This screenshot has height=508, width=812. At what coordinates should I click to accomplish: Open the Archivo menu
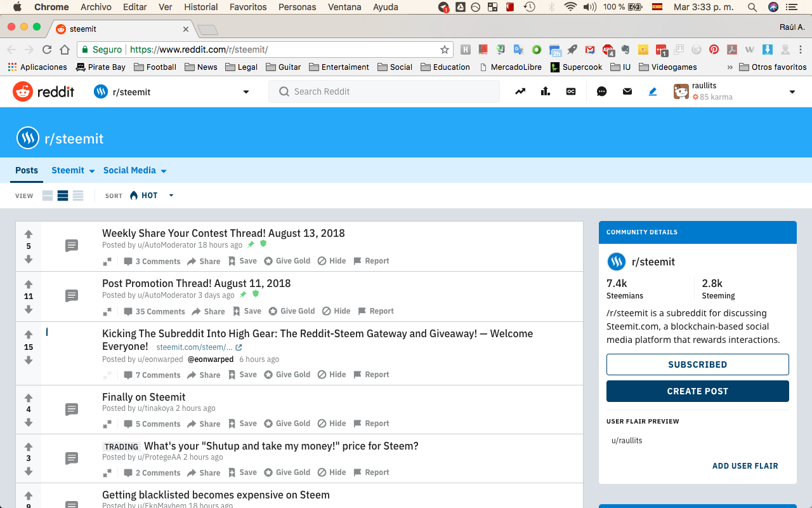pos(96,7)
